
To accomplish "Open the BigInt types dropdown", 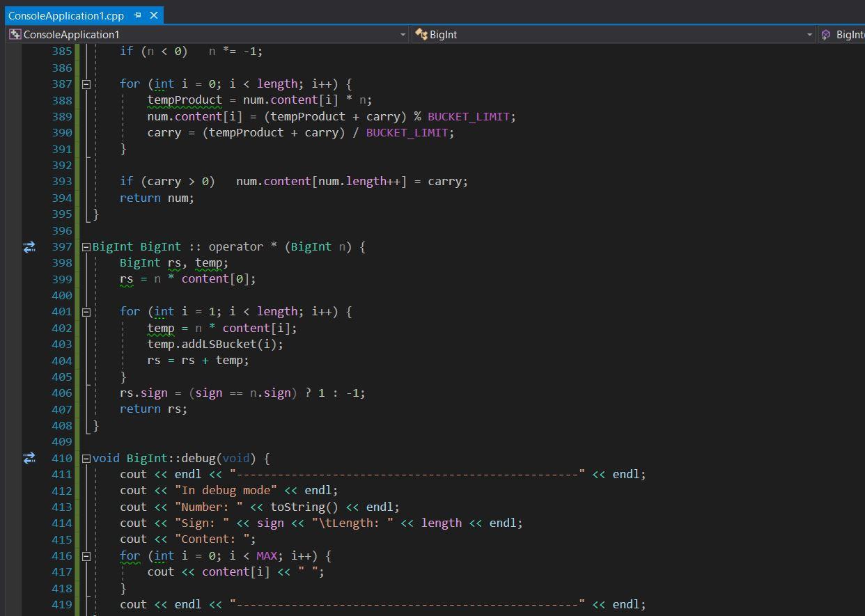I will [808, 34].
